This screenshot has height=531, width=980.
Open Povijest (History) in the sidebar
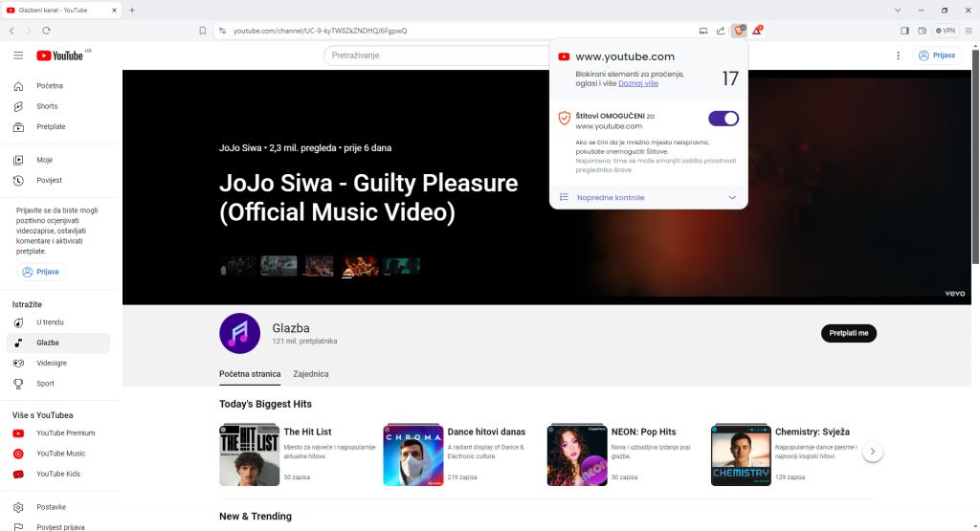coord(49,180)
